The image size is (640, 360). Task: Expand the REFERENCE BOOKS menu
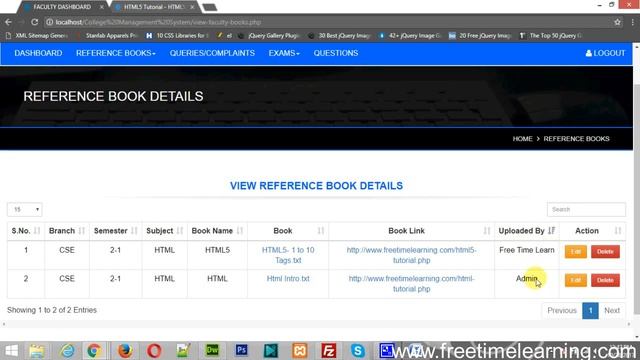(x=116, y=53)
